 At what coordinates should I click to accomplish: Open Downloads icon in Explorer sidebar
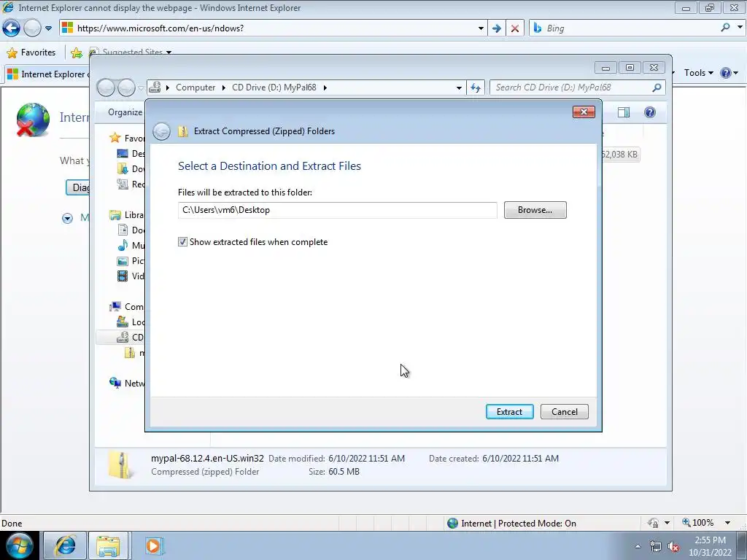(123, 168)
